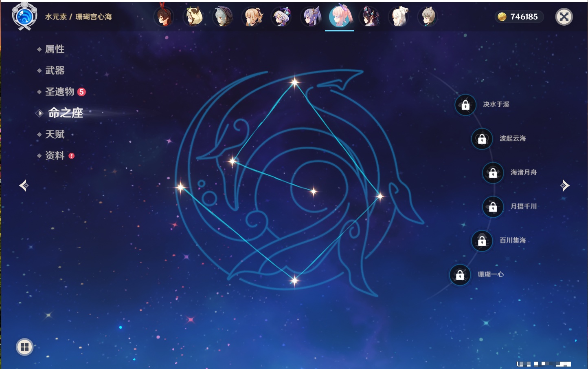The height and width of the screenshot is (369, 588).
Task: Click the 百川集海 constellation label
Action: point(513,240)
